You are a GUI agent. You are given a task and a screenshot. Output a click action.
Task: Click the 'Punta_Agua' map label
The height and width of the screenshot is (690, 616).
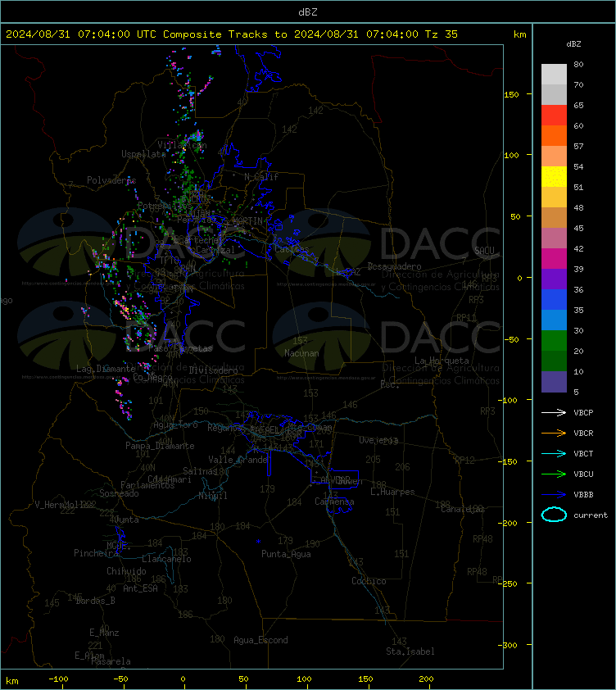point(286,554)
